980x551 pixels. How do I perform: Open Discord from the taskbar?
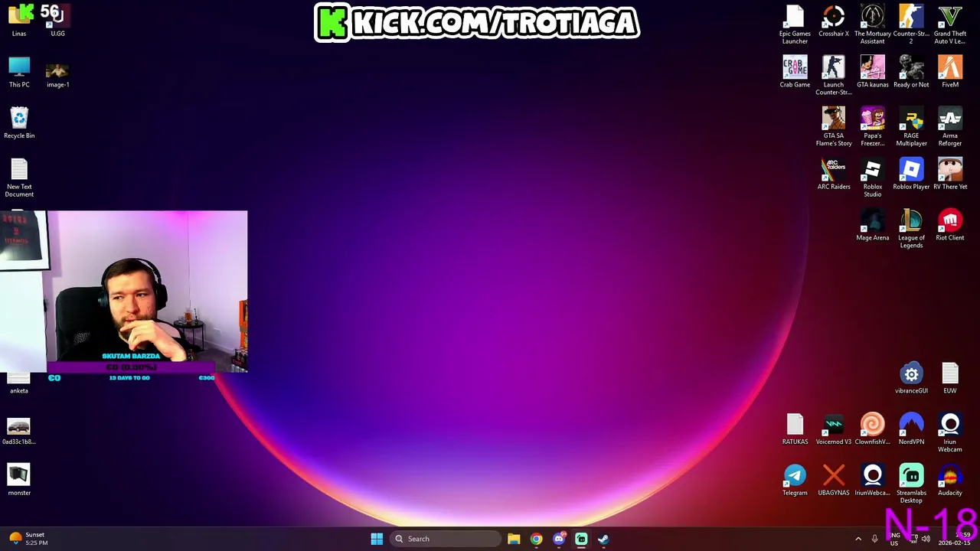[559, 539]
